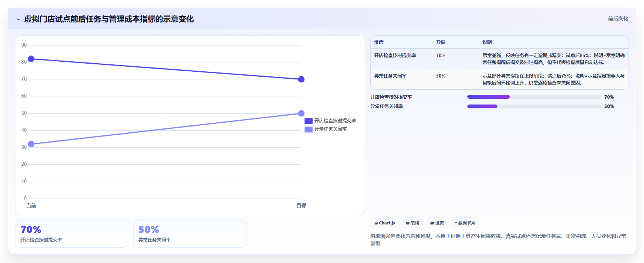
Task: Click the 90 y-axis tick label
Action: pyautogui.click(x=24, y=45)
